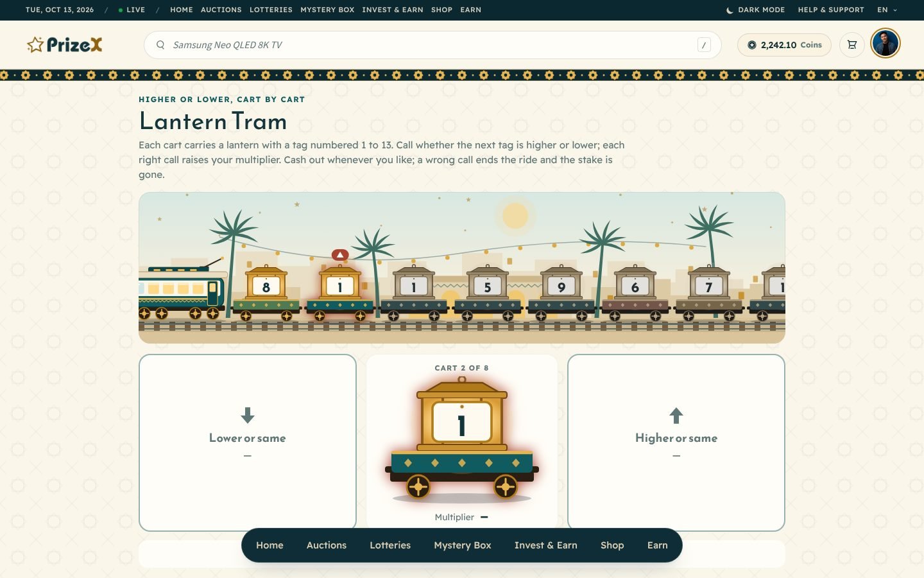Click the "CART 2 OF 8" label
The height and width of the screenshot is (578, 924).
(462, 368)
